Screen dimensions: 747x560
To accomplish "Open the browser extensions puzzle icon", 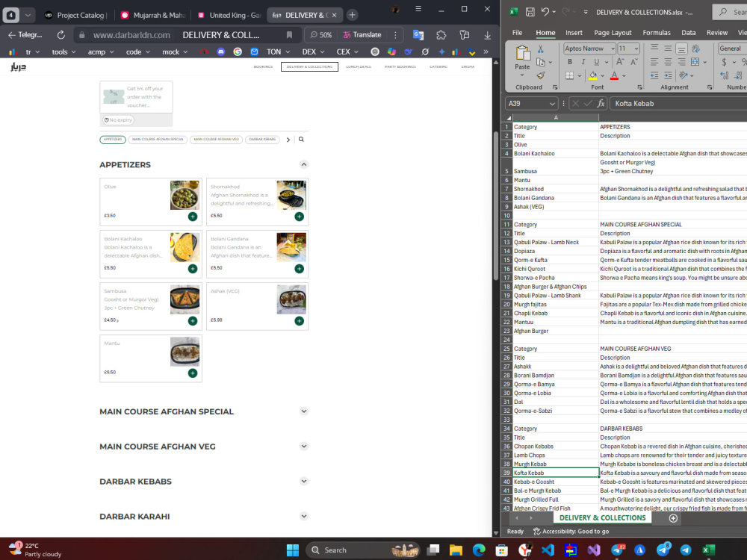I will pyautogui.click(x=441, y=35).
